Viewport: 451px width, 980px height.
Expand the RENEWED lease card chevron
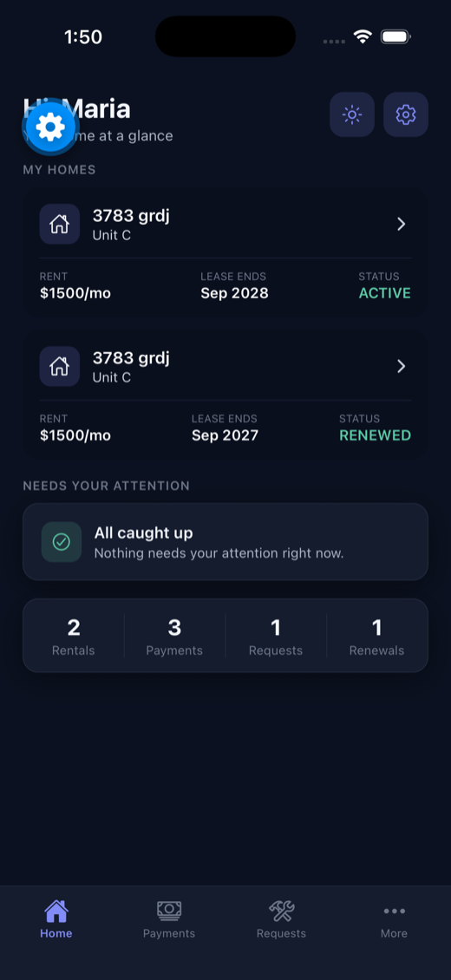tap(402, 366)
